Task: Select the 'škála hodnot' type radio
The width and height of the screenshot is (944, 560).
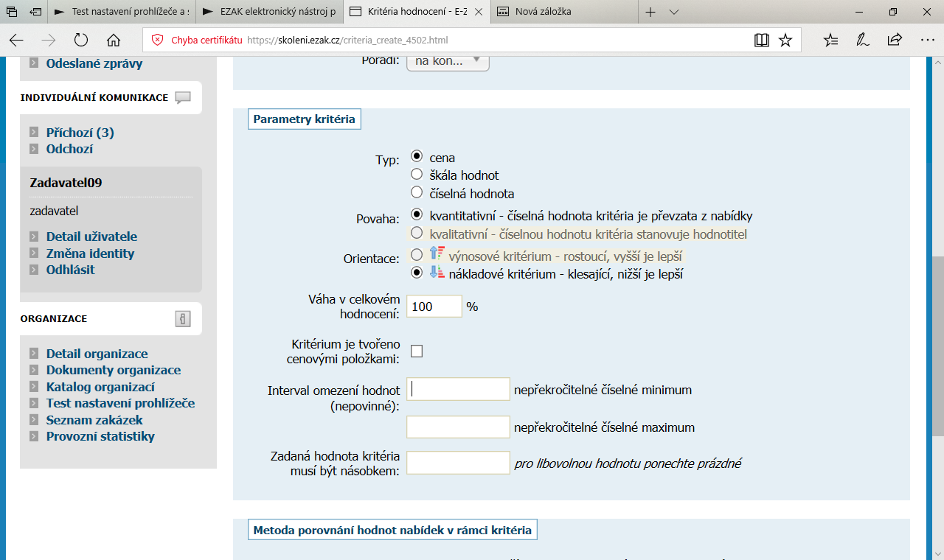Action: 417,175
